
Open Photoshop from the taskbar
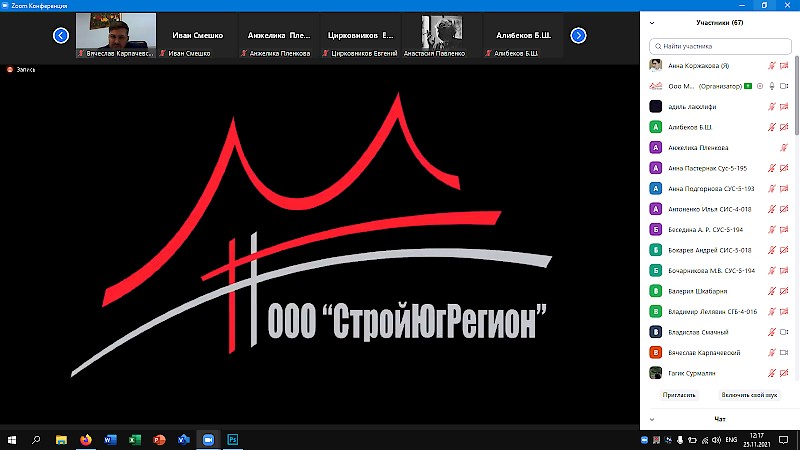[x=233, y=439]
